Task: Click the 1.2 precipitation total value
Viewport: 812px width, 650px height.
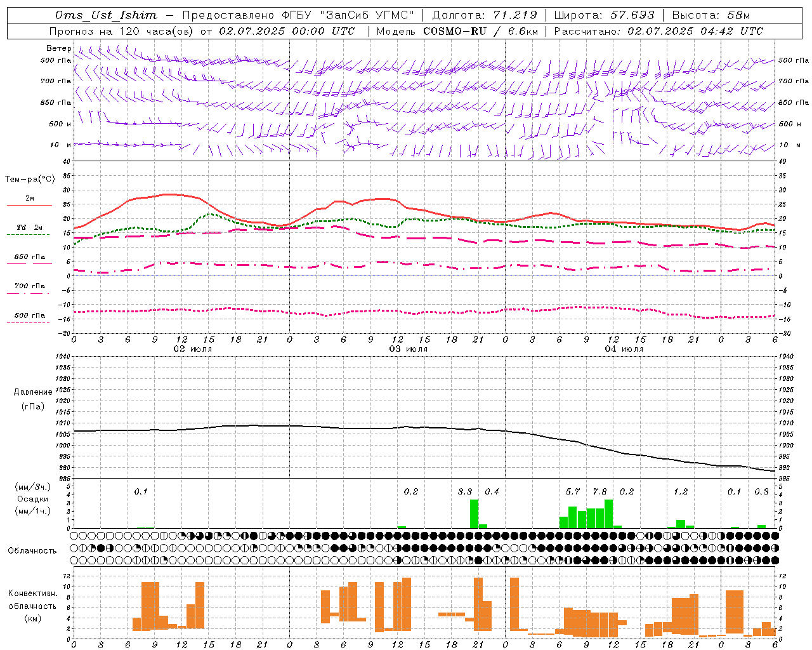Action: [681, 492]
